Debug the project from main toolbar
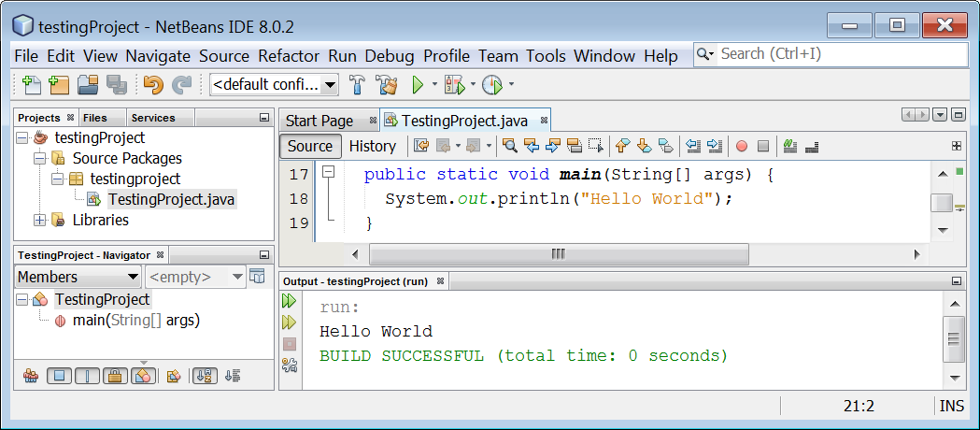Screen dimensions: 980x430 (x=454, y=84)
